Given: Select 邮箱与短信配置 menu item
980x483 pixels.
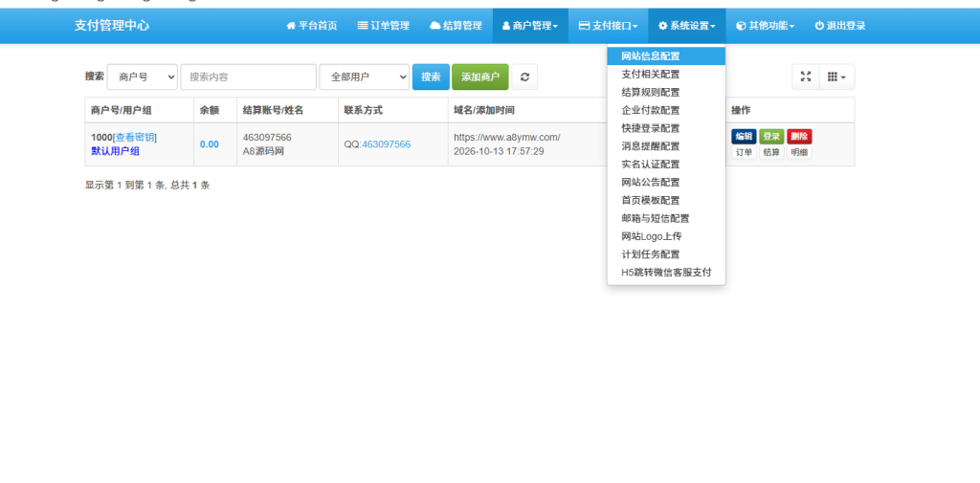Looking at the screenshot, I should [666, 219].
